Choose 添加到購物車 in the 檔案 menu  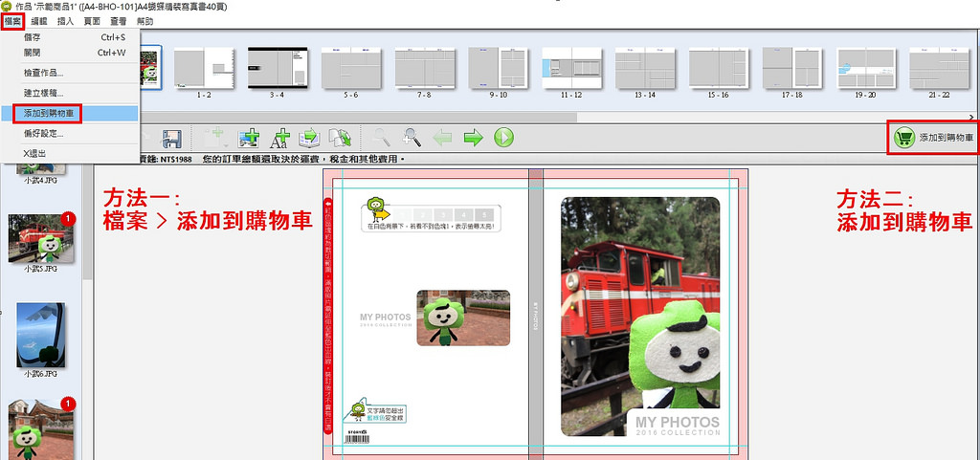click(x=53, y=114)
